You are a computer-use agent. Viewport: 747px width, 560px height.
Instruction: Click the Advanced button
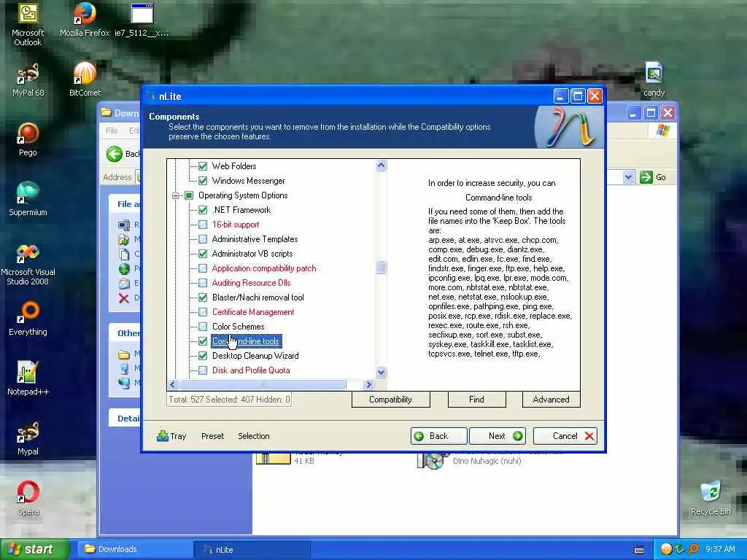(551, 400)
